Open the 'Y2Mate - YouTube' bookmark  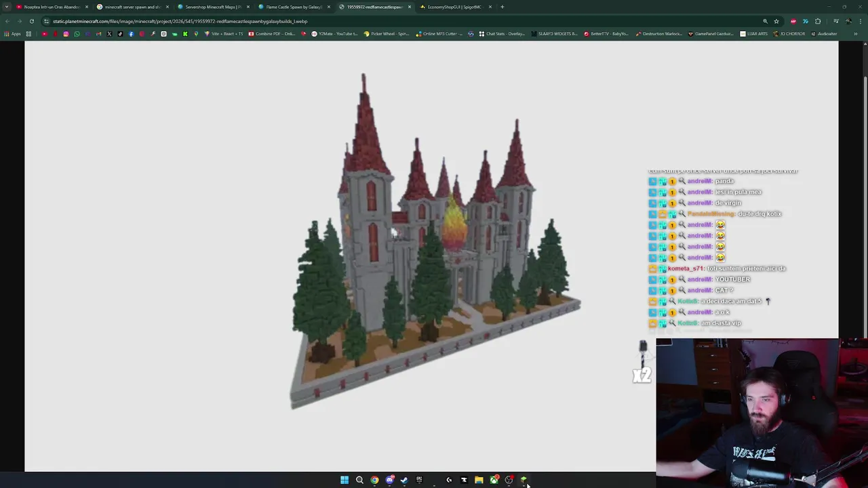pos(334,34)
